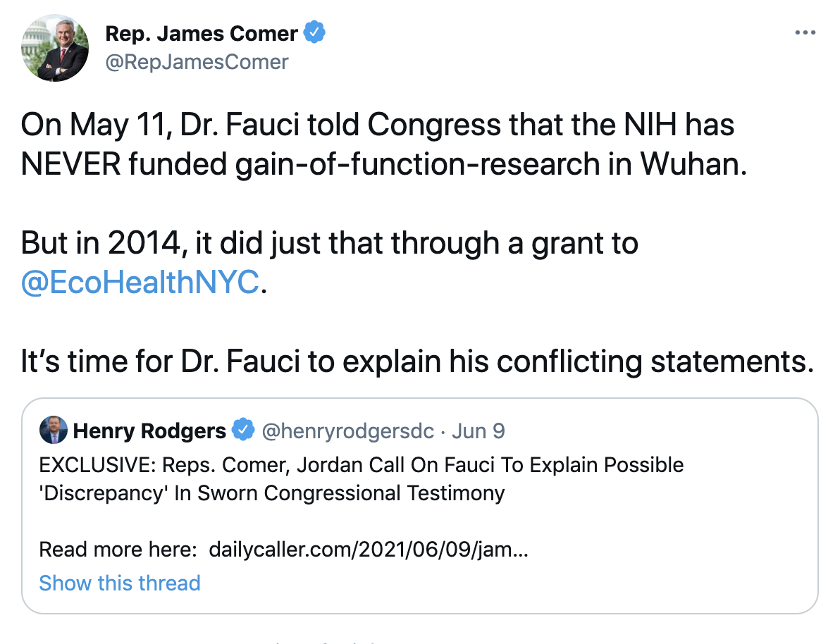Image resolution: width=840 pixels, height=644 pixels.
Task: Open the @RepJamesComer handle
Action: pos(197,62)
